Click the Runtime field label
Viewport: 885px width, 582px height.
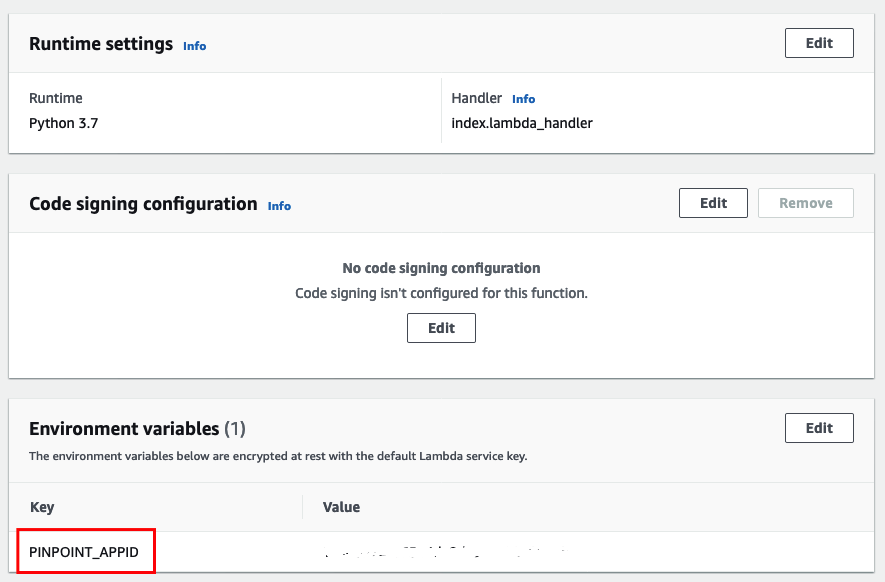tap(56, 98)
